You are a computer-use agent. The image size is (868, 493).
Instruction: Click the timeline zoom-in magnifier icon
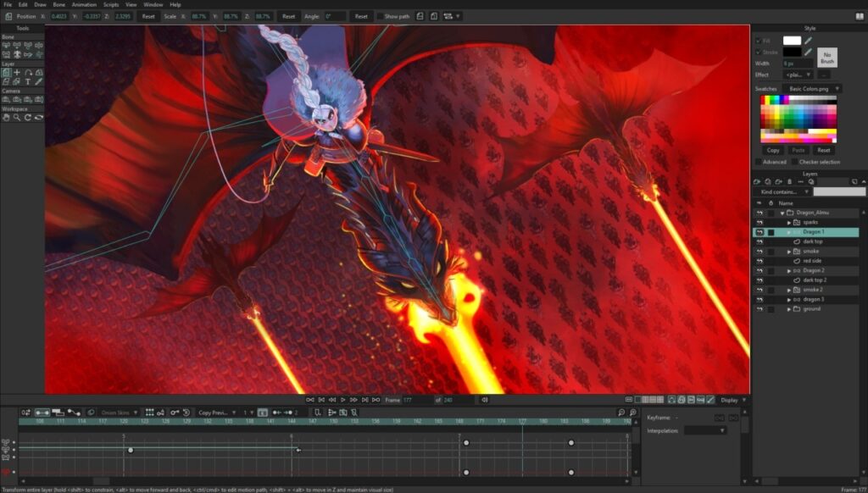click(632, 413)
